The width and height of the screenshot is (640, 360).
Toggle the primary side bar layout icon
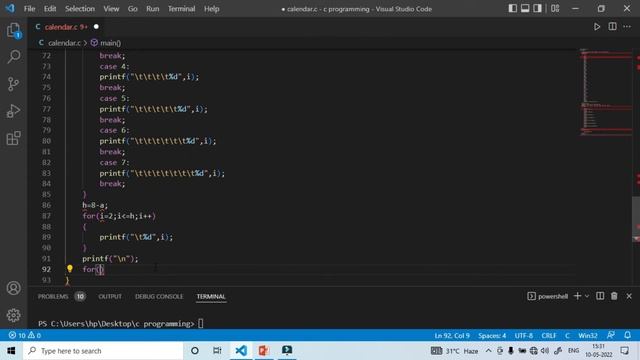(x=513, y=9)
